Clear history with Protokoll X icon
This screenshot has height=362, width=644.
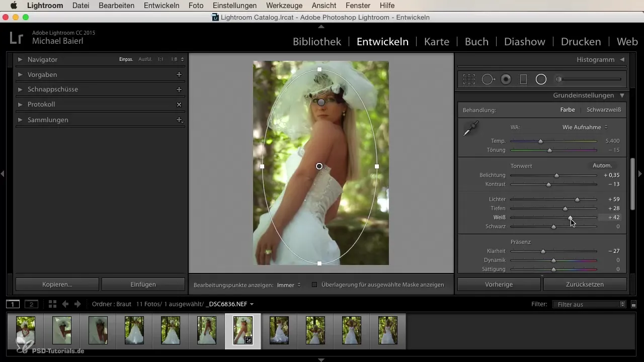point(179,105)
